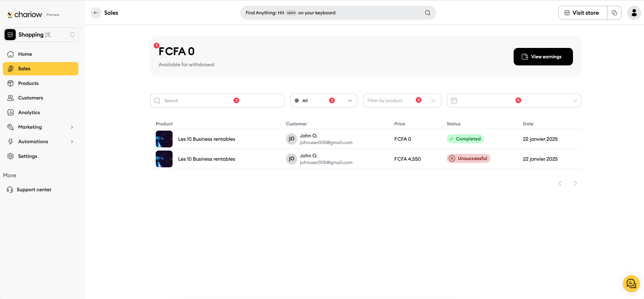Click the Shopping store icon
Viewport: 644px width, 299px height.
[10, 35]
